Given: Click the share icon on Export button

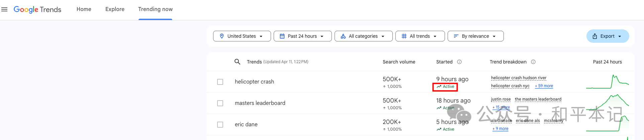Looking at the screenshot, I should [x=595, y=36].
